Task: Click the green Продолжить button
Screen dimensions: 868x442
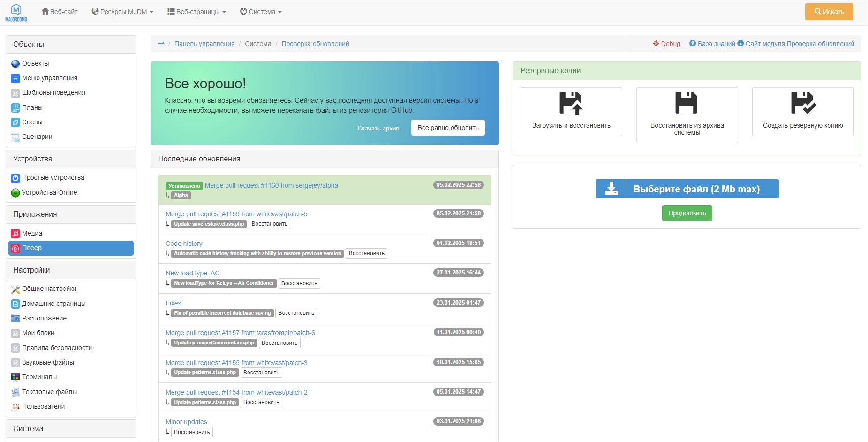Action: click(x=687, y=213)
